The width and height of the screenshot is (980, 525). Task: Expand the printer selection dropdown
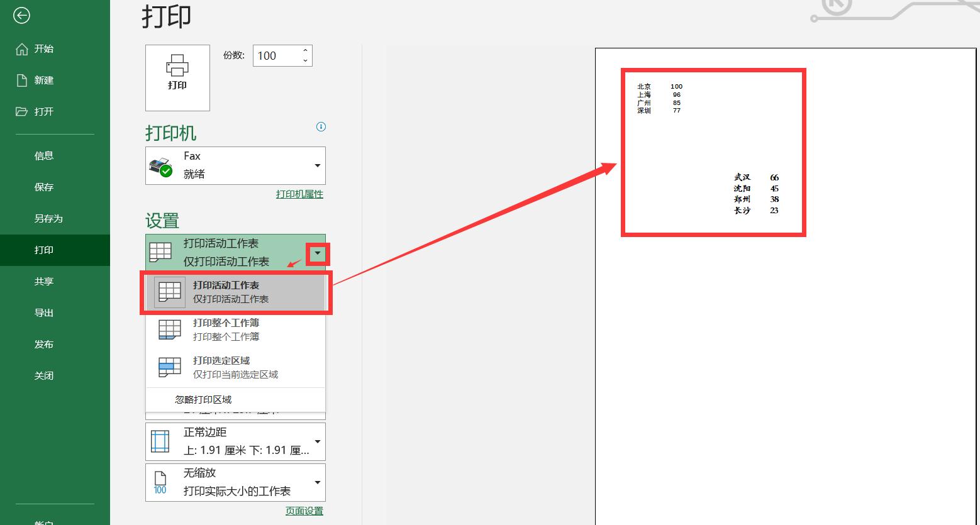tap(317, 165)
